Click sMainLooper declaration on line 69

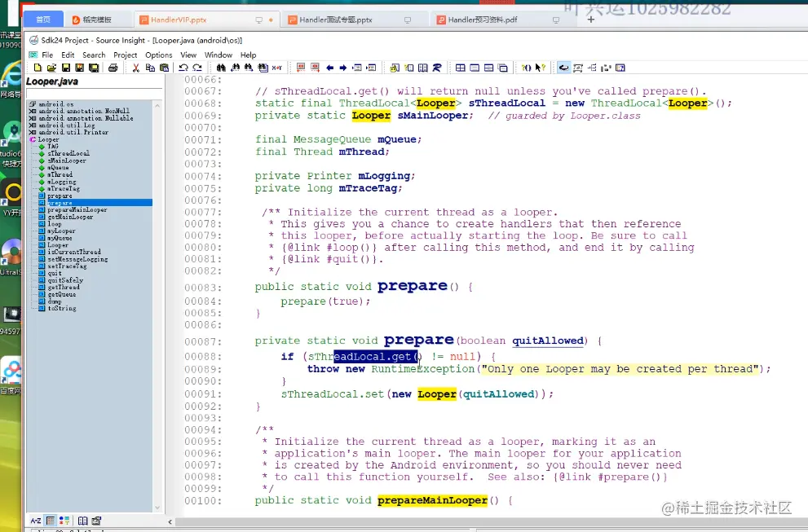tap(432, 116)
